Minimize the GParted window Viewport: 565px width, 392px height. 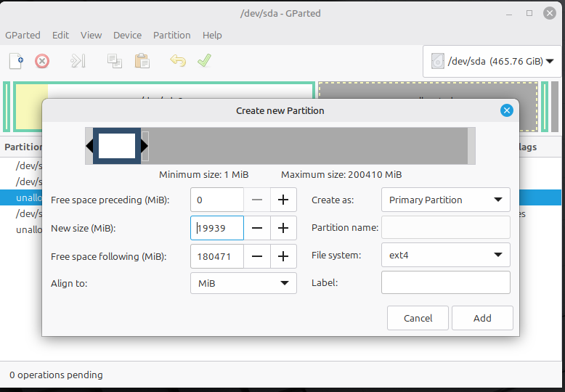(509, 14)
